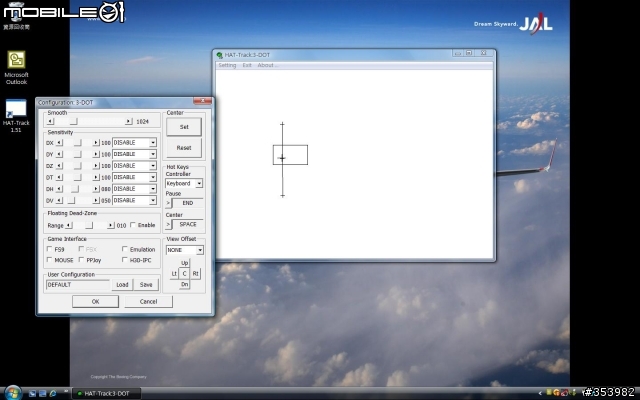Click the DEFAULT user configuration field
The image size is (640, 400).
pyautogui.click(x=78, y=284)
